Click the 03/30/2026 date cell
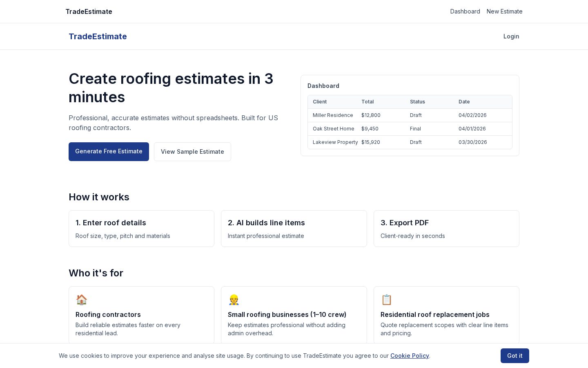This screenshot has height=368, width=588. tap(473, 142)
